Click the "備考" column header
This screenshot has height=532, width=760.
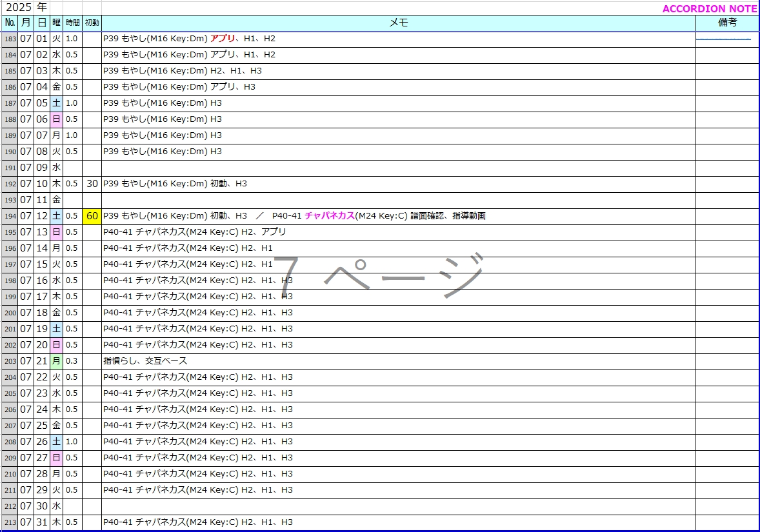(x=727, y=23)
